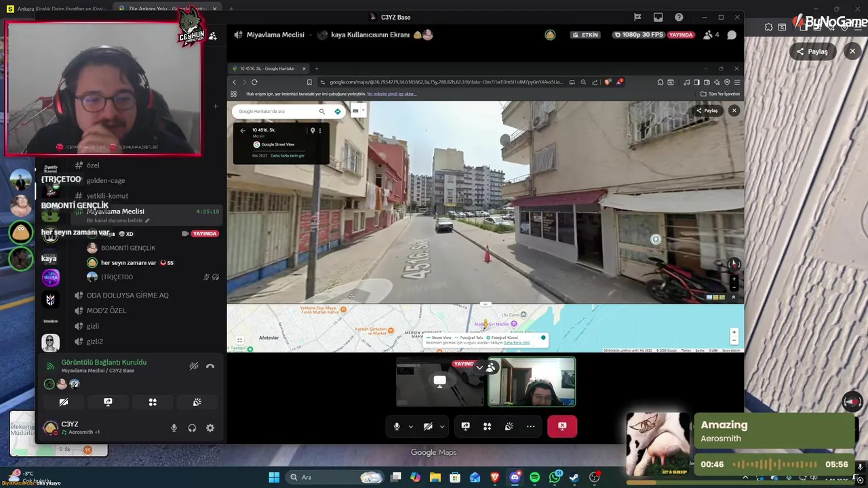Viewport: 868px width, 488px height.
Task: Switch to Zile Ankara Yolu Google tab
Action: tap(165, 9)
